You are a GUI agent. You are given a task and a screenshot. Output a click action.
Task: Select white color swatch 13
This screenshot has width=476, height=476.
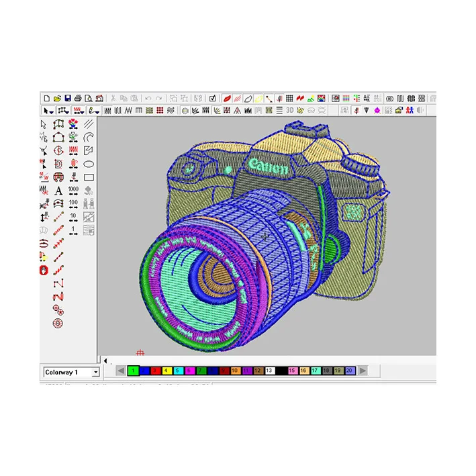pyautogui.click(x=270, y=371)
